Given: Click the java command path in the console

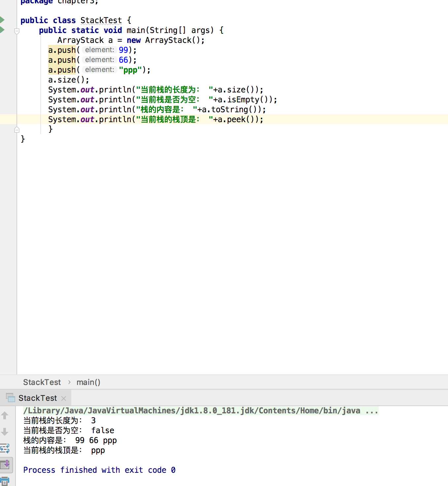Looking at the screenshot, I should click(x=201, y=411).
